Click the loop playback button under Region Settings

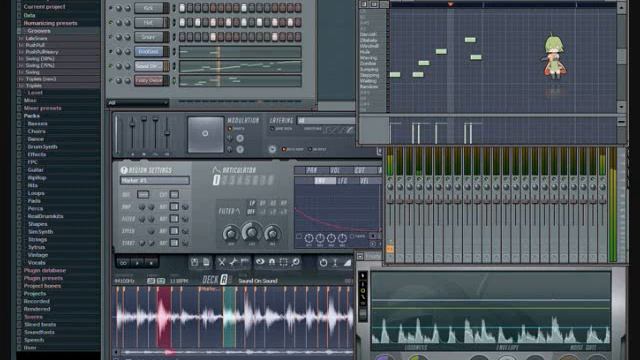[123, 263]
